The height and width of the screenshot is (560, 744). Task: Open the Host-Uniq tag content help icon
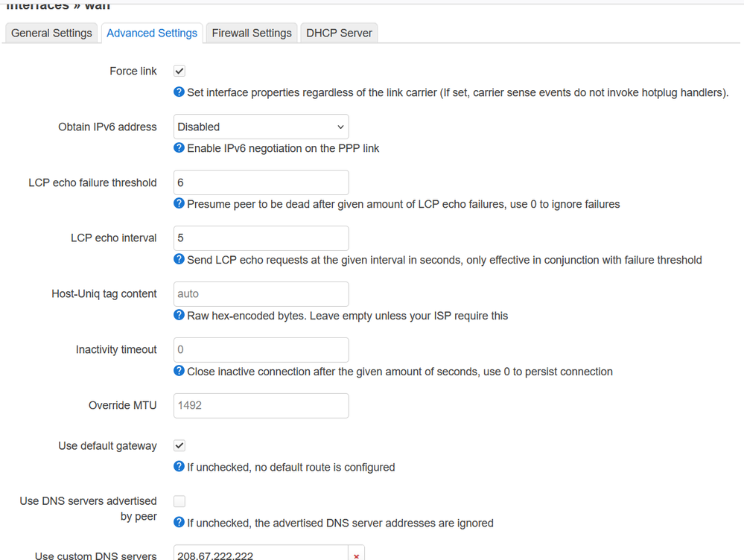point(179,316)
